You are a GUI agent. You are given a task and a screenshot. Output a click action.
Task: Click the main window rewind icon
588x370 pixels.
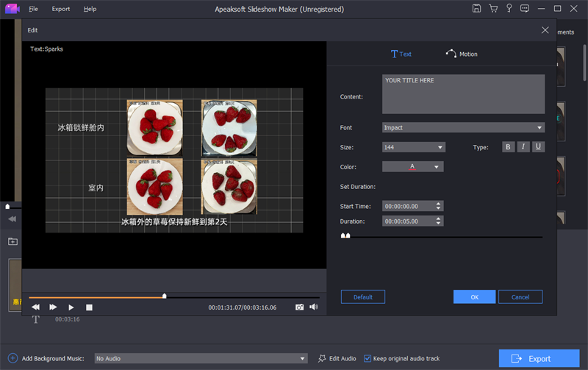click(x=12, y=219)
